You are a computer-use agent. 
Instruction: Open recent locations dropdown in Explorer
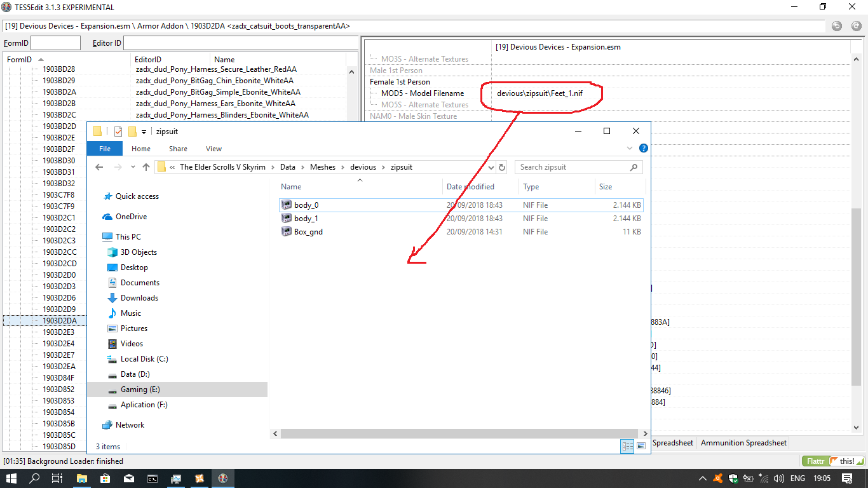(133, 167)
